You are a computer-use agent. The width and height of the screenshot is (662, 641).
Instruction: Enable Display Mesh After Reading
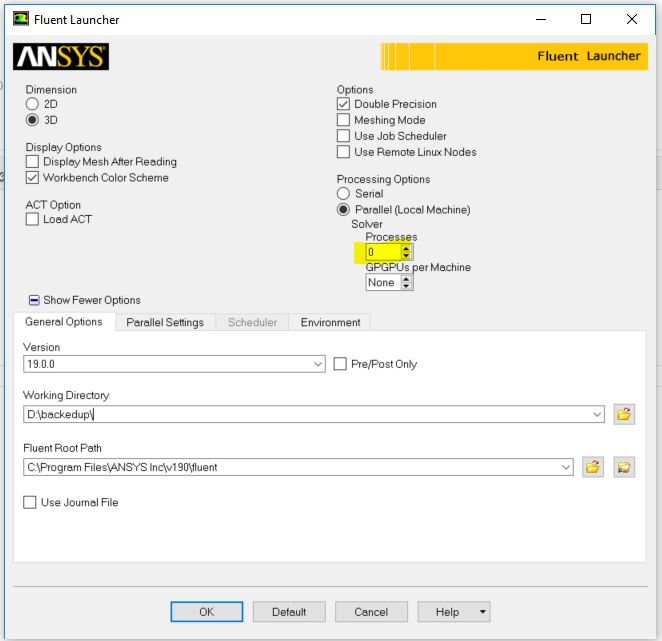(32, 161)
